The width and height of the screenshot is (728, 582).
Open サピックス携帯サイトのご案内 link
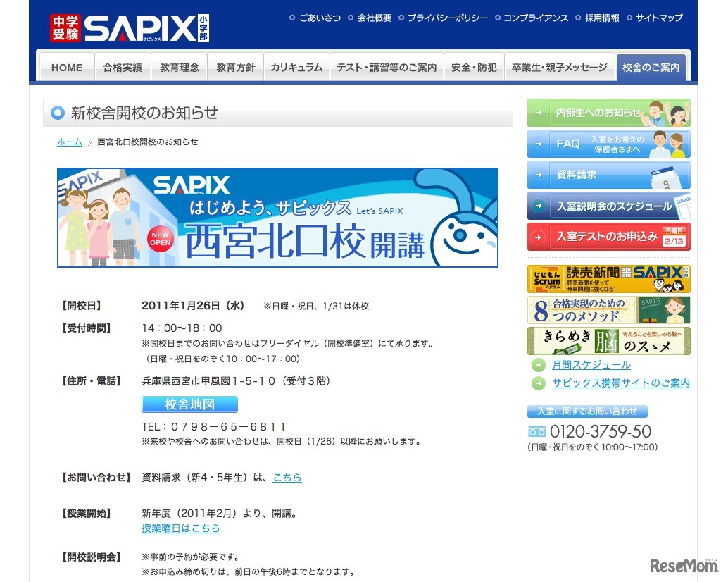[x=621, y=383]
